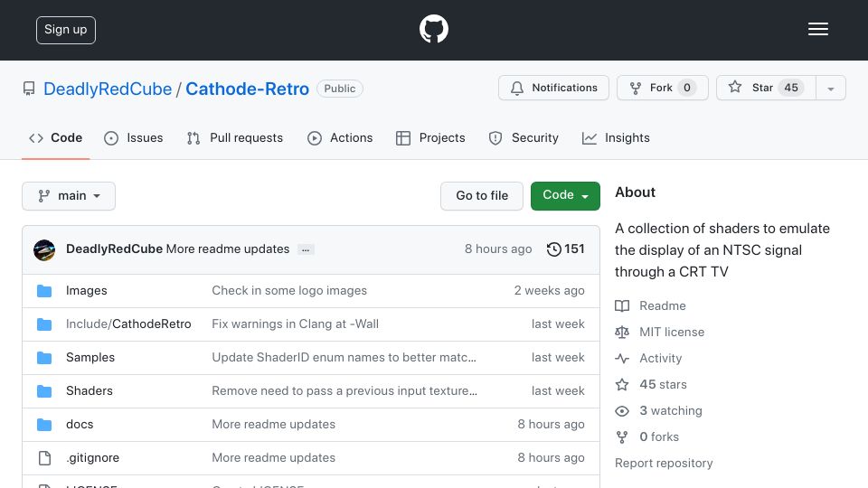868x488 pixels.
Task: Open the Security tab
Action: click(524, 137)
